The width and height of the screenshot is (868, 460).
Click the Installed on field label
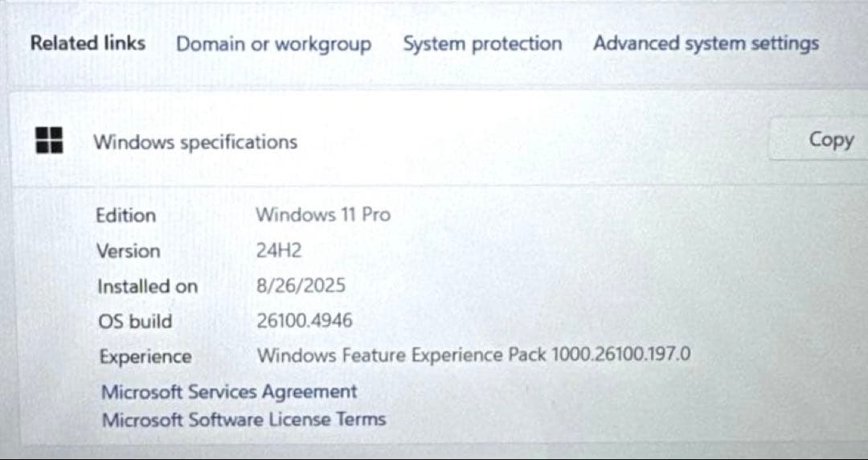pyautogui.click(x=146, y=286)
